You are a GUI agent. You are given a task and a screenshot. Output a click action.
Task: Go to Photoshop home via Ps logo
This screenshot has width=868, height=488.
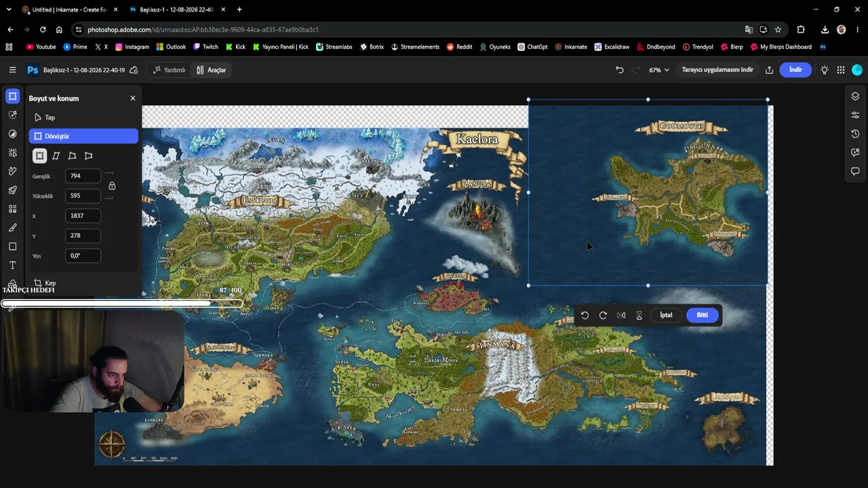32,70
